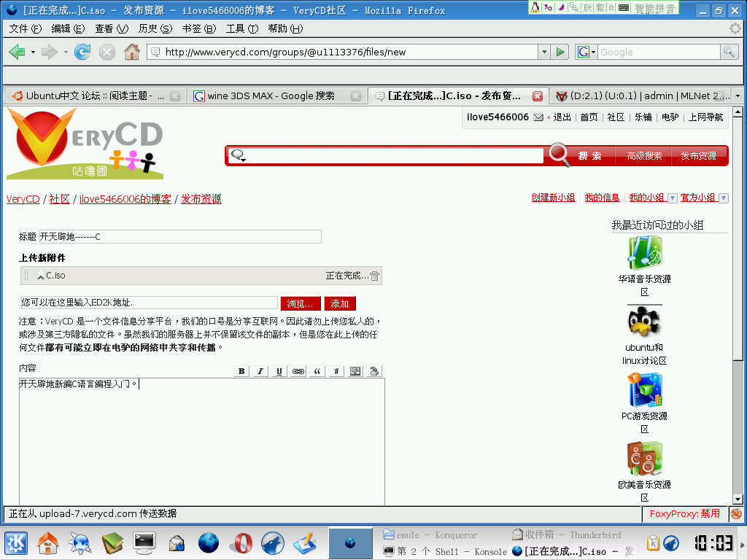
Task: Open the 工具 menu
Action: (x=242, y=28)
